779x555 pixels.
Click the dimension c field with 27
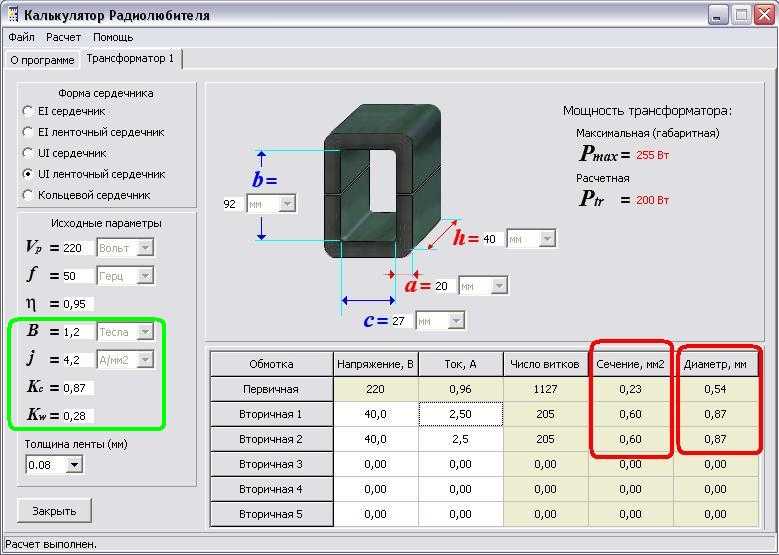coord(400,321)
